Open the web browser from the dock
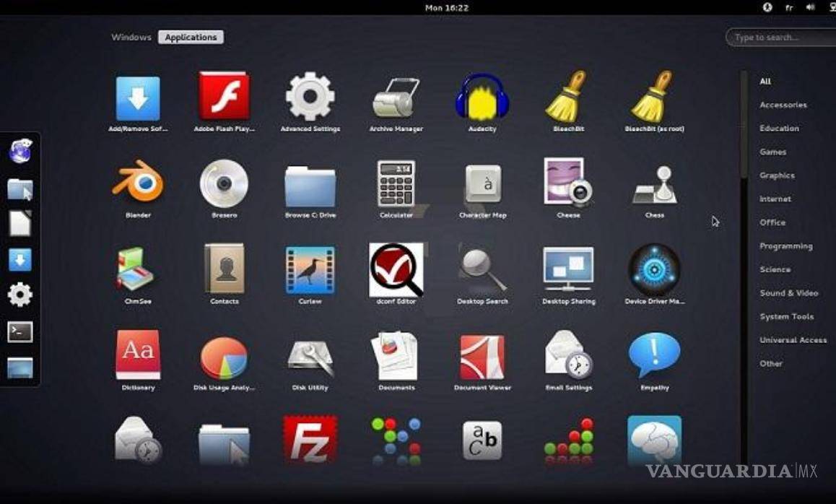Image resolution: width=836 pixels, height=504 pixels. tap(21, 150)
